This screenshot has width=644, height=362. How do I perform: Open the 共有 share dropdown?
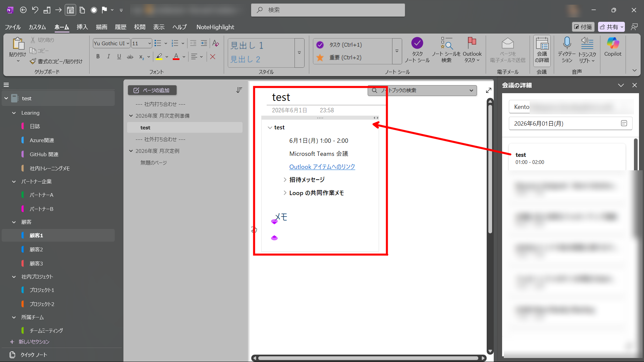[x=612, y=27]
